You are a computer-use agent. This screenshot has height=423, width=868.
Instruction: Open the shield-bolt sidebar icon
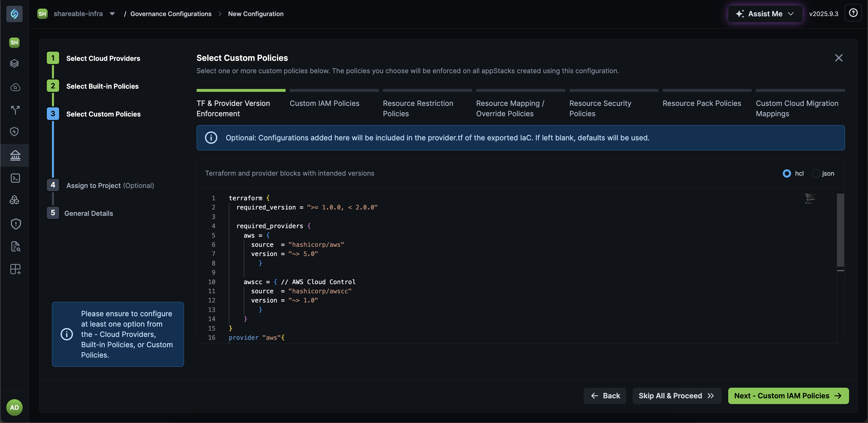tap(14, 132)
